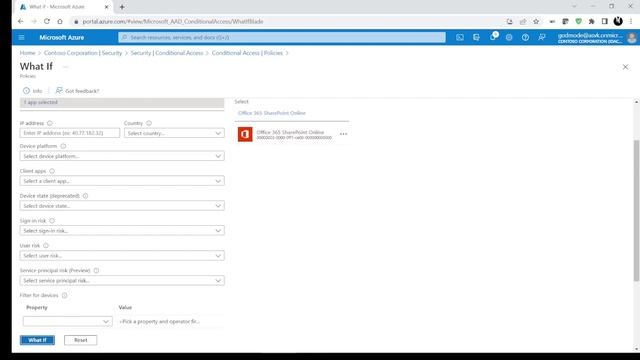Viewport: 640px width, 360px height.
Task: Click the blade vertical scrollbar thumb
Action: pos(636,211)
